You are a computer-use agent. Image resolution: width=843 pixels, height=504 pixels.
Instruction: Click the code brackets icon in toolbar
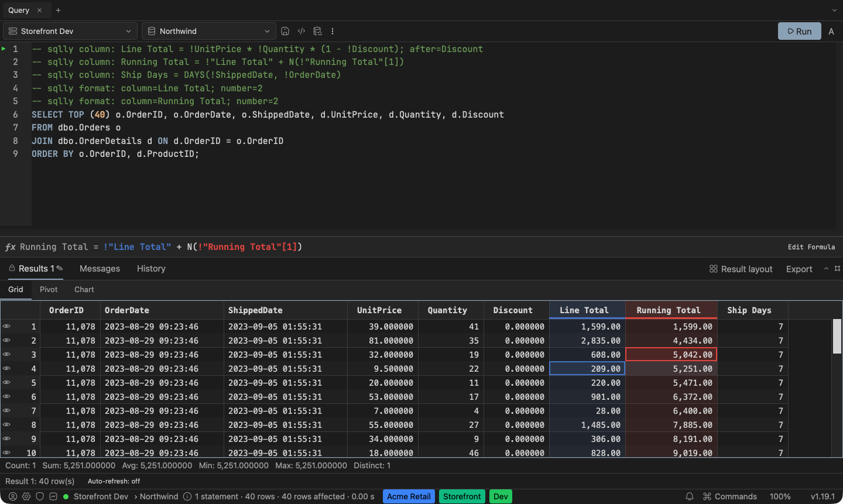click(301, 31)
